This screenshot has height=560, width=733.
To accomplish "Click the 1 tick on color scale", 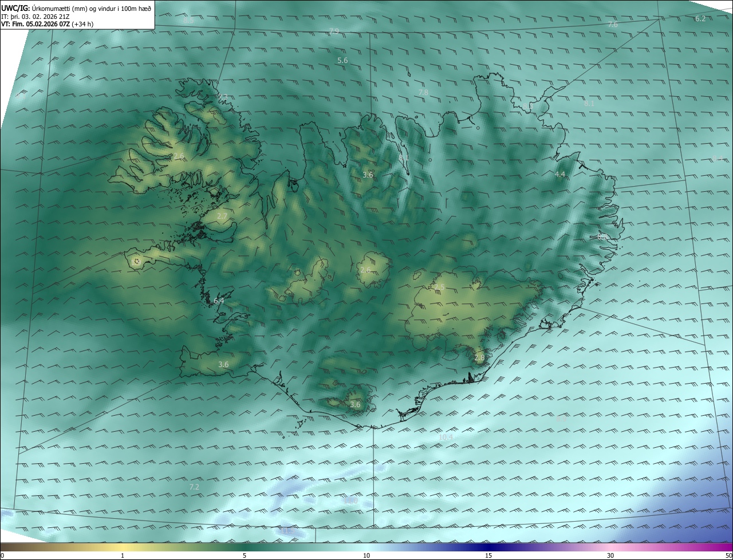I will 123,555.
